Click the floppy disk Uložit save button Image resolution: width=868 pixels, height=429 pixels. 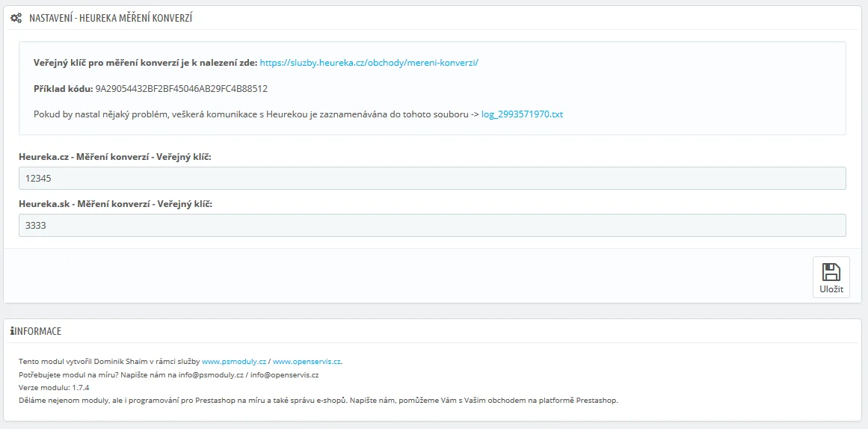point(831,277)
